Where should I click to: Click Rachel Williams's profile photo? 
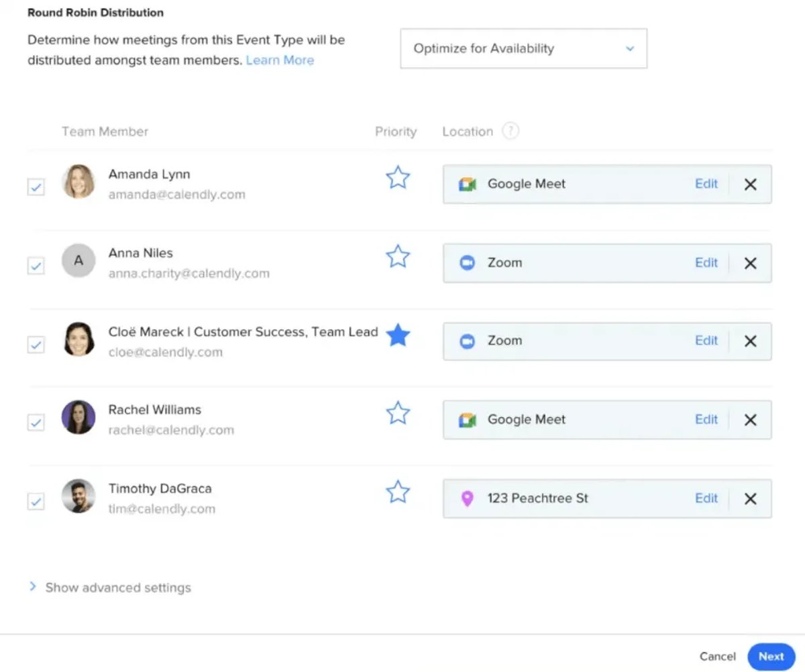pyautogui.click(x=78, y=417)
